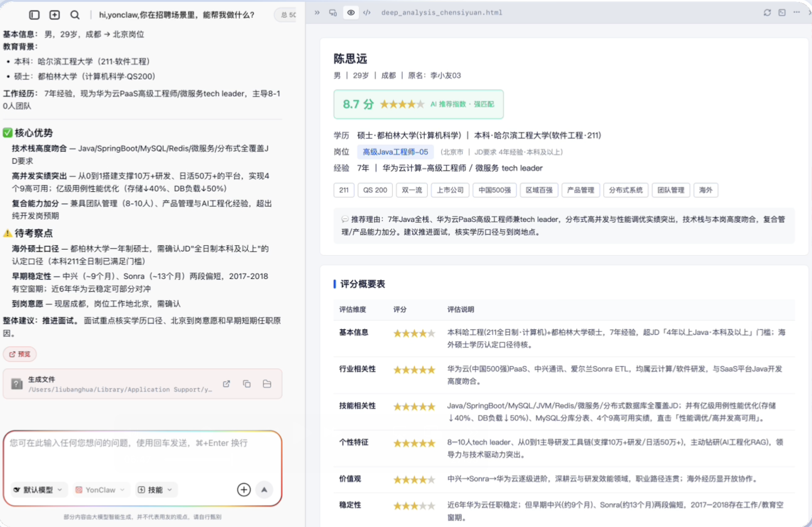Click the token count pill

click(286, 15)
